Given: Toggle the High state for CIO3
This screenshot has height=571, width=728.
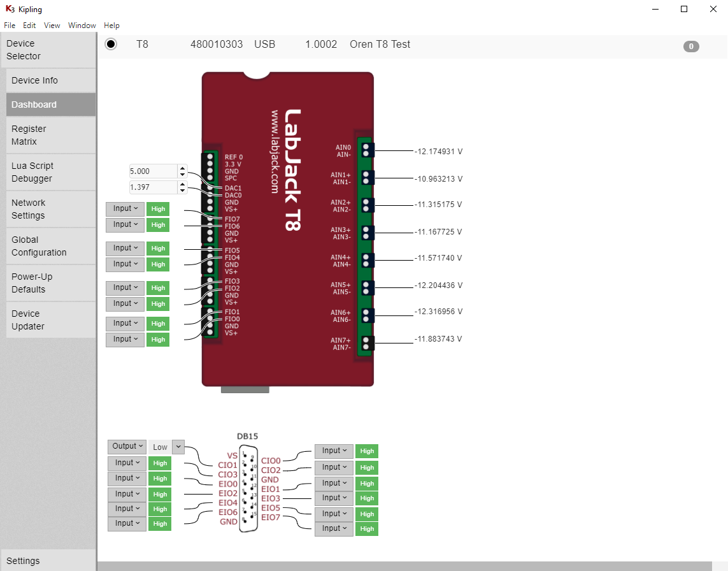Looking at the screenshot, I should (x=160, y=478).
